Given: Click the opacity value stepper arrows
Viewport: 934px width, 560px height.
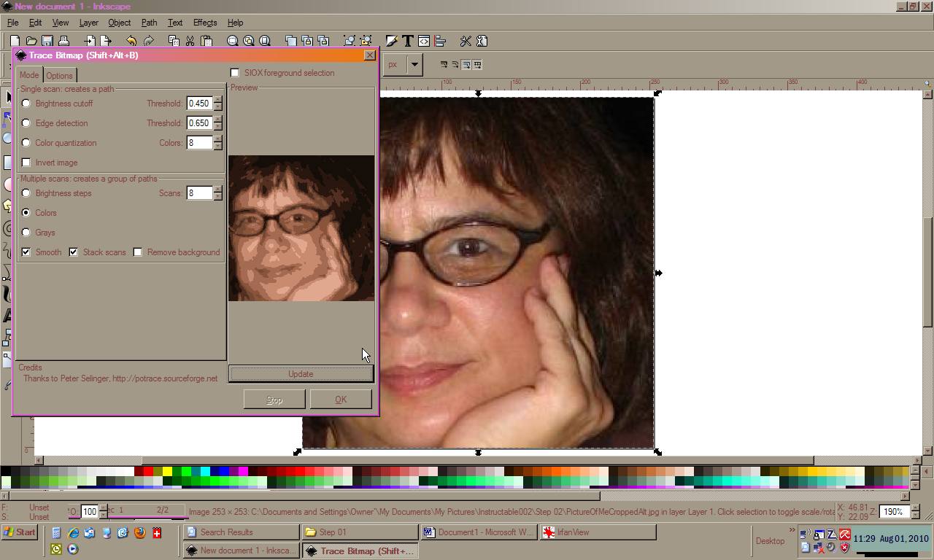Looking at the screenshot, I should [103, 512].
